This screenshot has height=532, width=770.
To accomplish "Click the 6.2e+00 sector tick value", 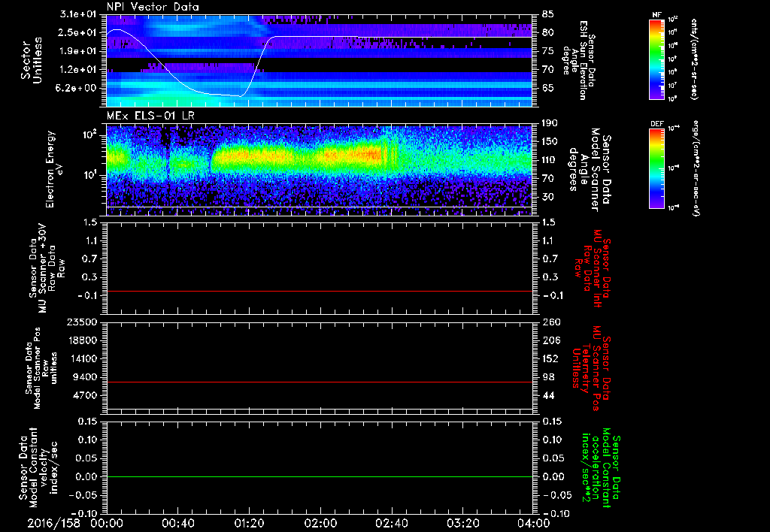I will click(77, 89).
